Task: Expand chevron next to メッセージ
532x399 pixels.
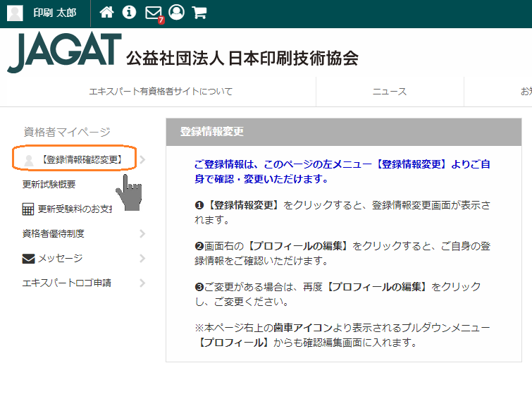Action: [142, 259]
